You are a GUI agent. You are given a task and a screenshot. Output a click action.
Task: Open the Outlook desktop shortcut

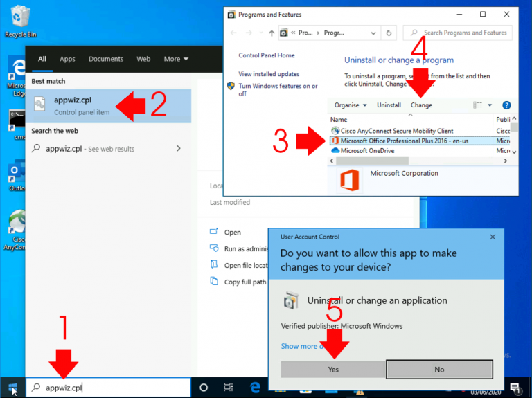point(17,176)
